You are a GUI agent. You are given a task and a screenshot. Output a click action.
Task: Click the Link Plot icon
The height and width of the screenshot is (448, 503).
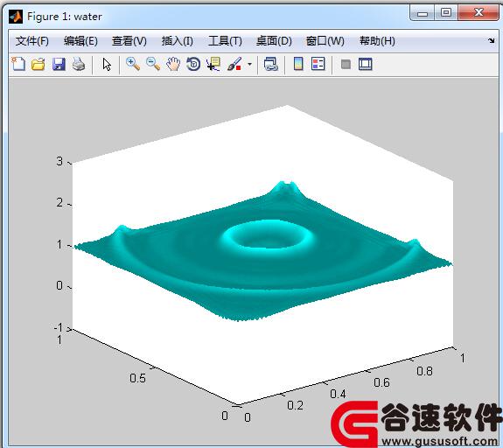pos(271,64)
